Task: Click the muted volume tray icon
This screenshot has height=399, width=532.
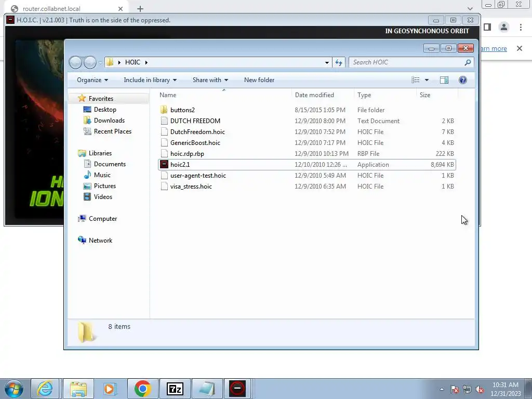Action: coord(480,390)
